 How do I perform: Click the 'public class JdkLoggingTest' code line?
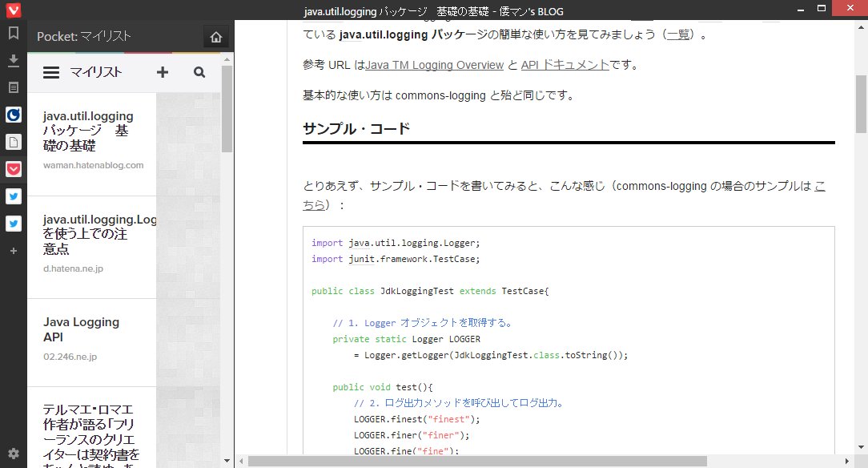click(429, 292)
